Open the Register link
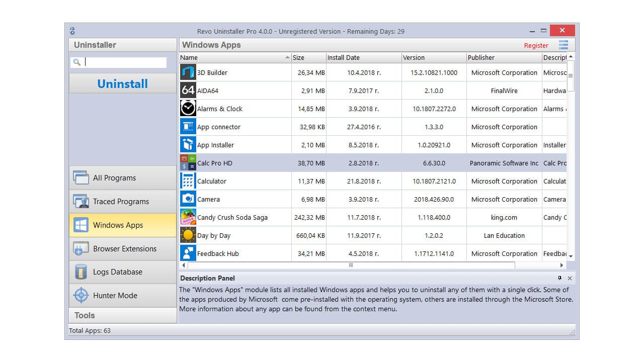Viewport: 644px width, 362px height. click(x=535, y=45)
